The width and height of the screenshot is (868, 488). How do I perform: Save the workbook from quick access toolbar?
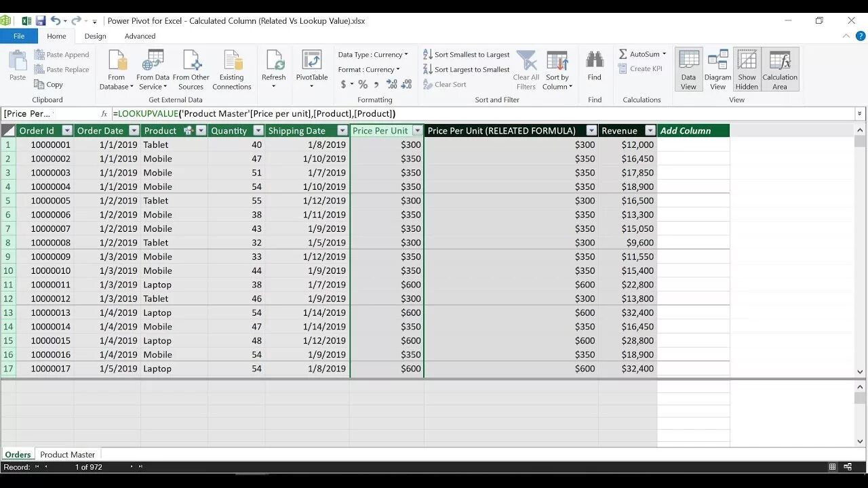[x=41, y=21]
